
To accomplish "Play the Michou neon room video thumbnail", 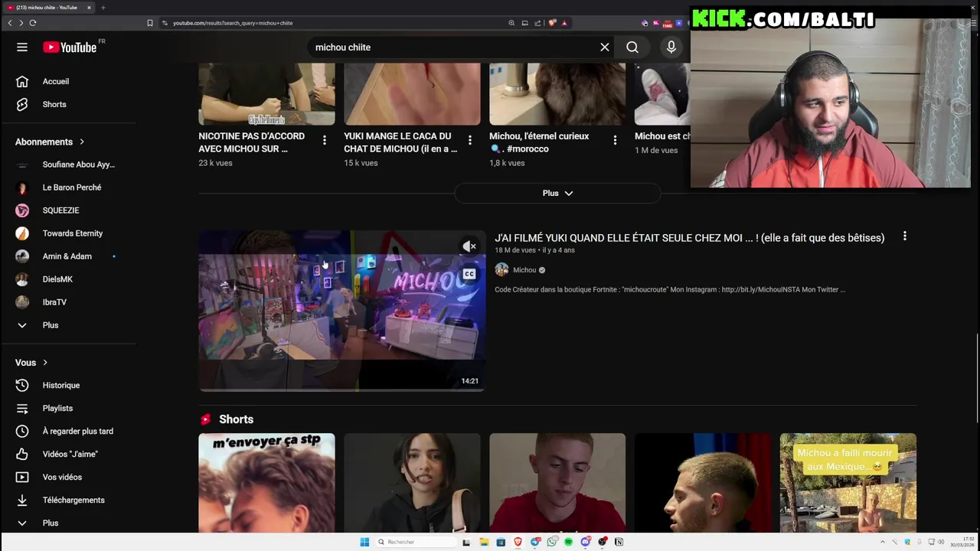I will point(341,310).
